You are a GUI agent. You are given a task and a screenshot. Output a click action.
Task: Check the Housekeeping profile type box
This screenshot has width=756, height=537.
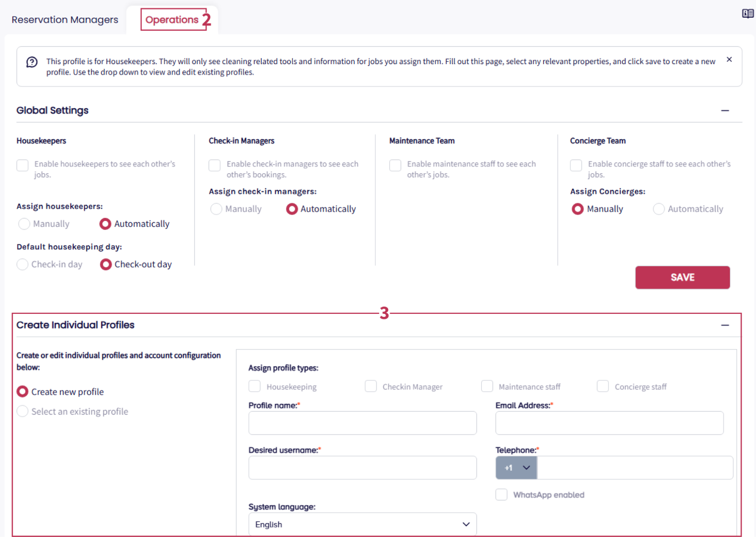pos(254,386)
